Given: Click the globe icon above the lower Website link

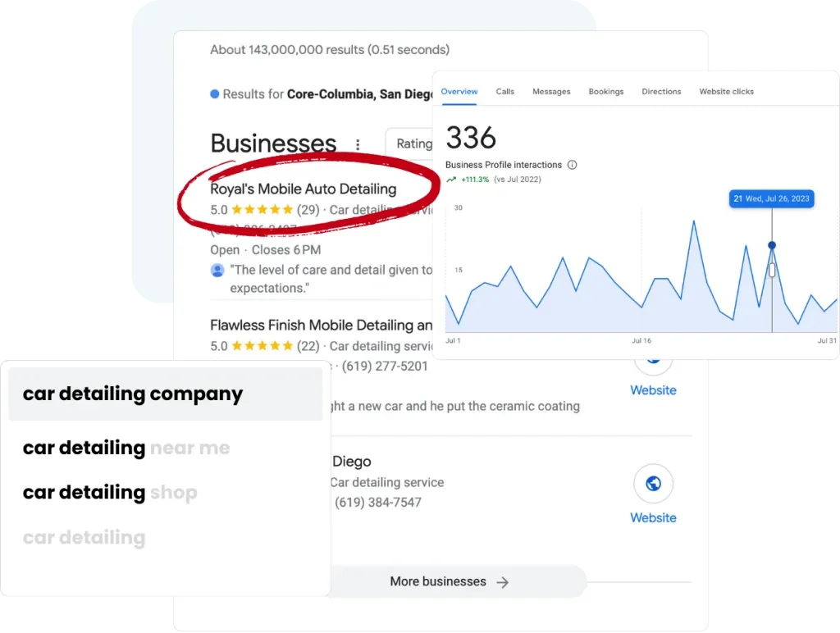Looking at the screenshot, I should coord(653,484).
